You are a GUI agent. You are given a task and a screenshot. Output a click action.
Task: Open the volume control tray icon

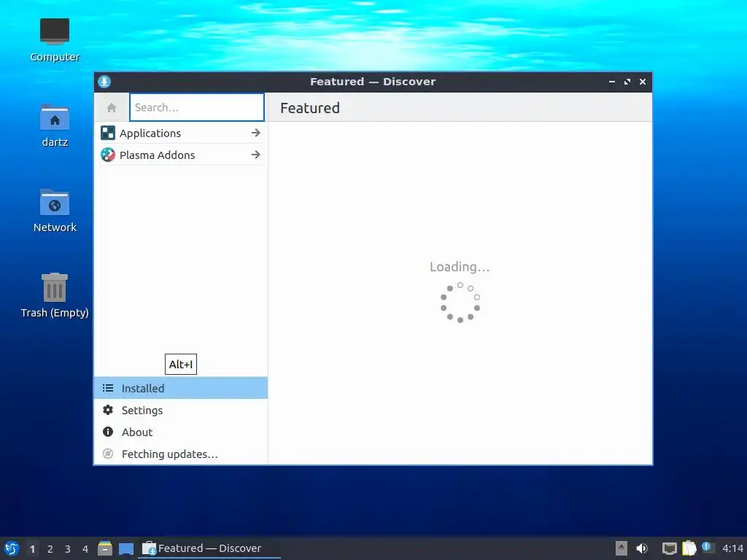[642, 548]
